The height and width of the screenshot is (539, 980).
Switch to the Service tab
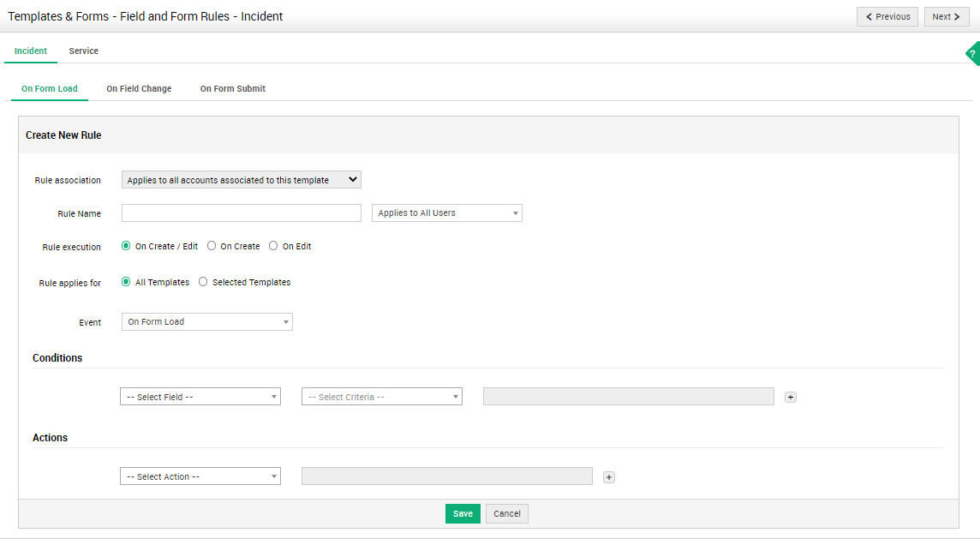click(x=84, y=51)
